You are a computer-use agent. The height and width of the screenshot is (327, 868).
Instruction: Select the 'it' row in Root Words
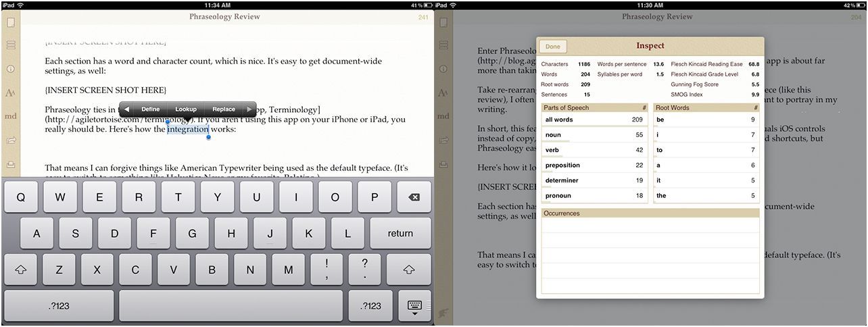[x=706, y=180]
